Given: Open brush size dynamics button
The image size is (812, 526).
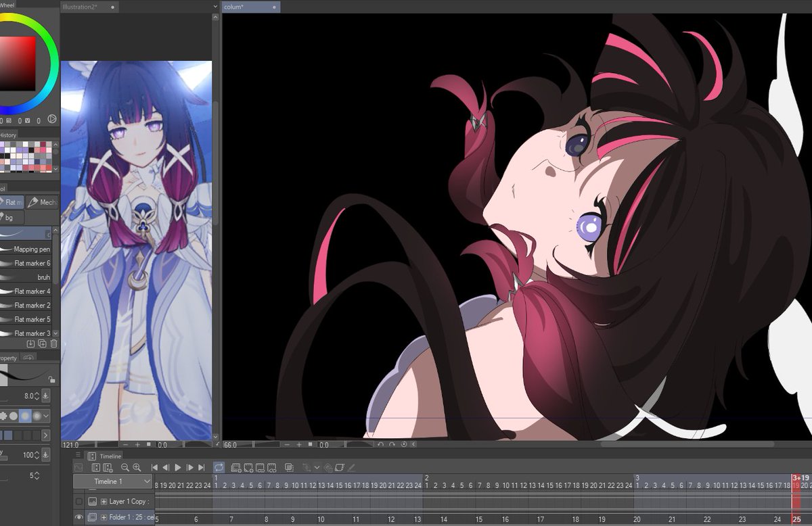Looking at the screenshot, I should point(46,396).
